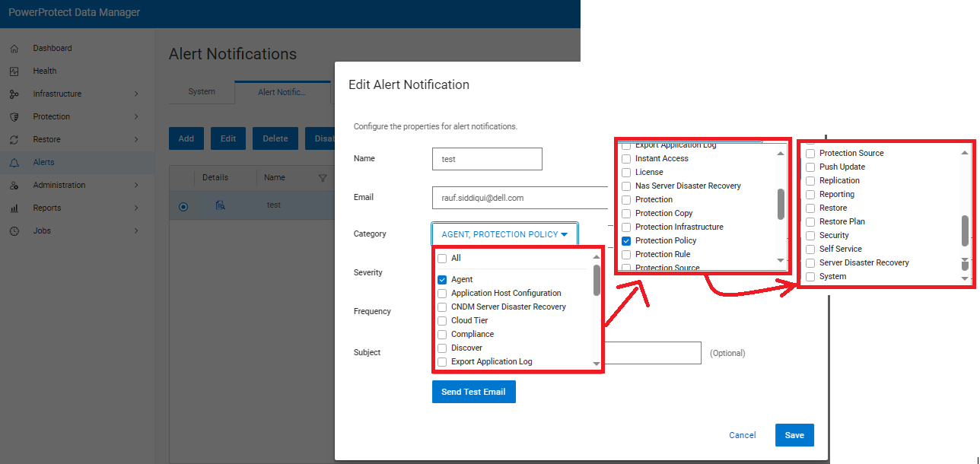Check the All categories checkbox
This screenshot has height=464, width=980.
click(441, 258)
